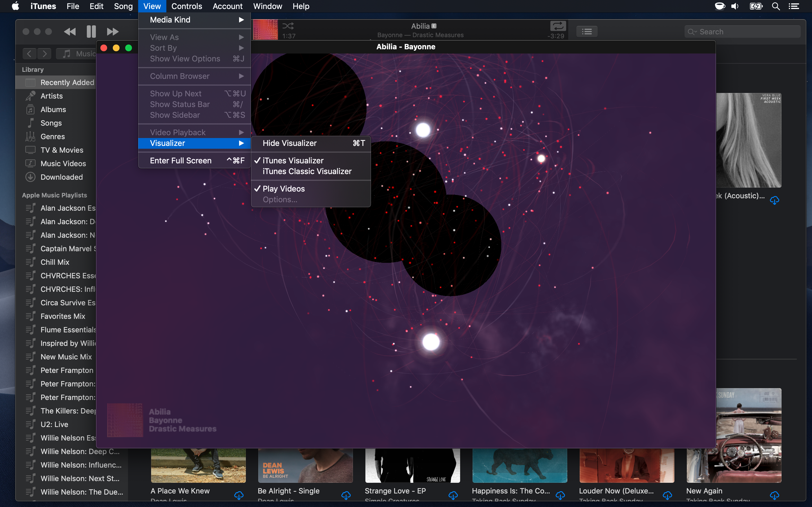The width and height of the screenshot is (812, 507).
Task: Toggle checkmark on Play Videos option
Action: (283, 188)
